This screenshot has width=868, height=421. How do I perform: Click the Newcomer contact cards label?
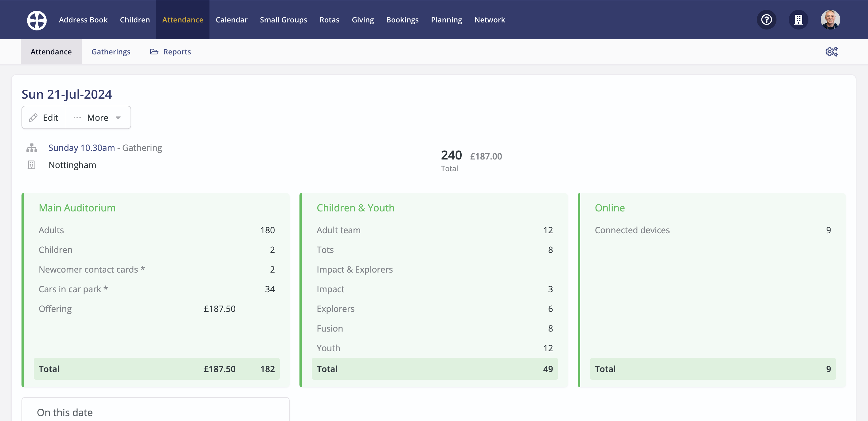pos(92,270)
